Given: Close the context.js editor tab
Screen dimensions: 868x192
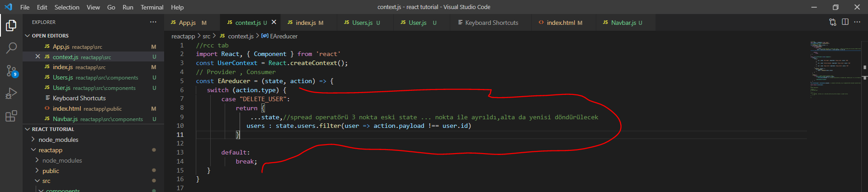Looking at the screenshot, I should (x=274, y=22).
